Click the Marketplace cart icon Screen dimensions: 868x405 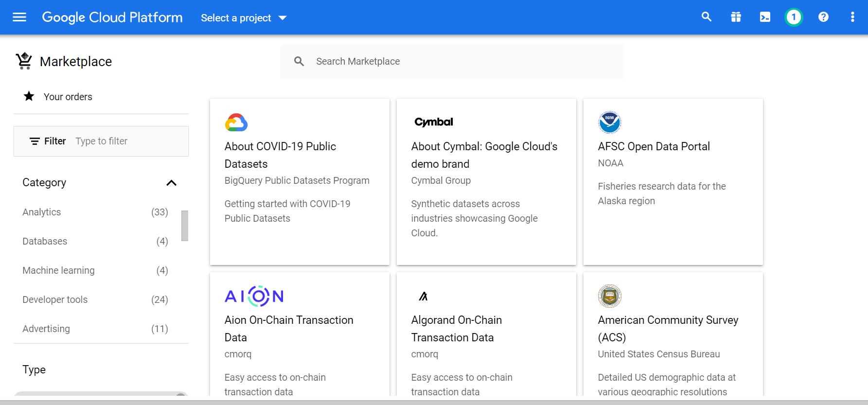tap(24, 61)
